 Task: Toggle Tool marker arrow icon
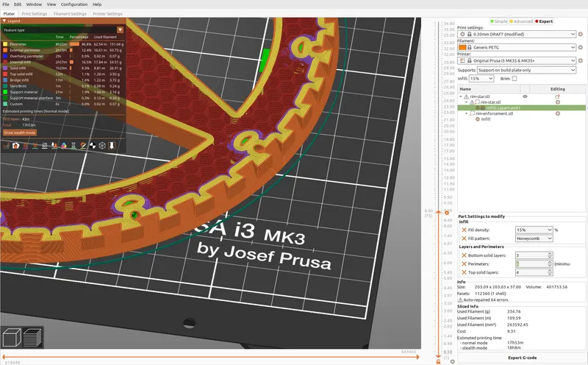point(112,146)
